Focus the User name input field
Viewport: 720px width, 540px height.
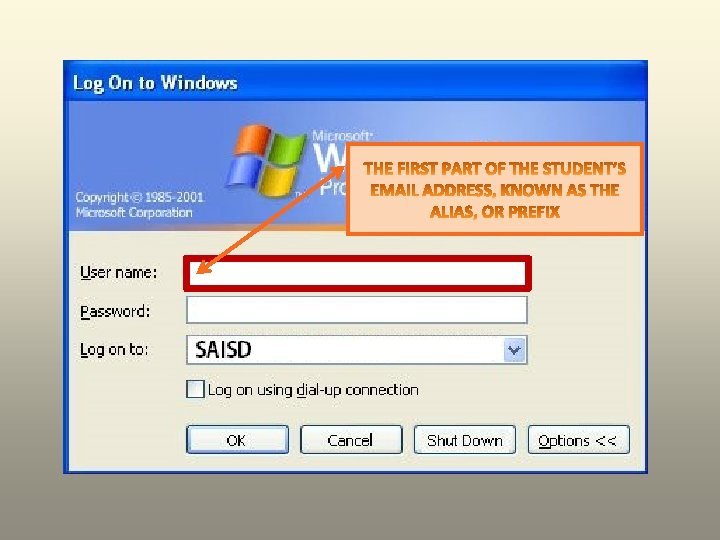357,274
